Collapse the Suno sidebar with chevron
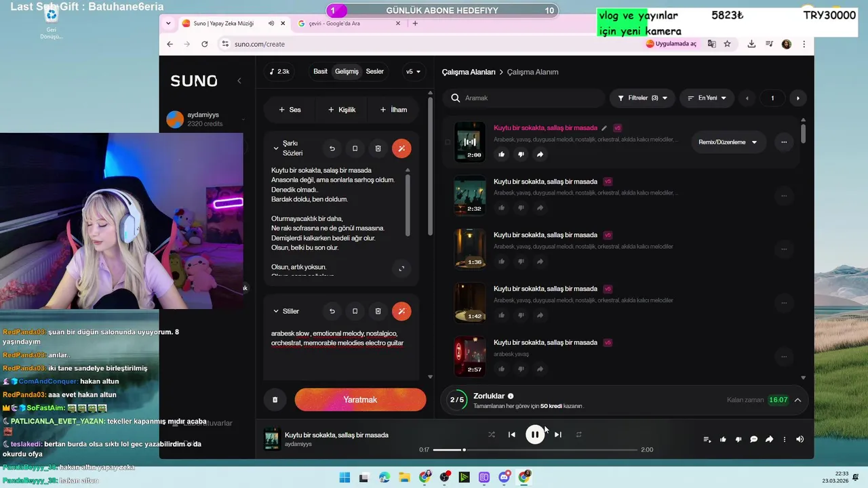Viewport: 868px width, 488px height. tap(239, 81)
